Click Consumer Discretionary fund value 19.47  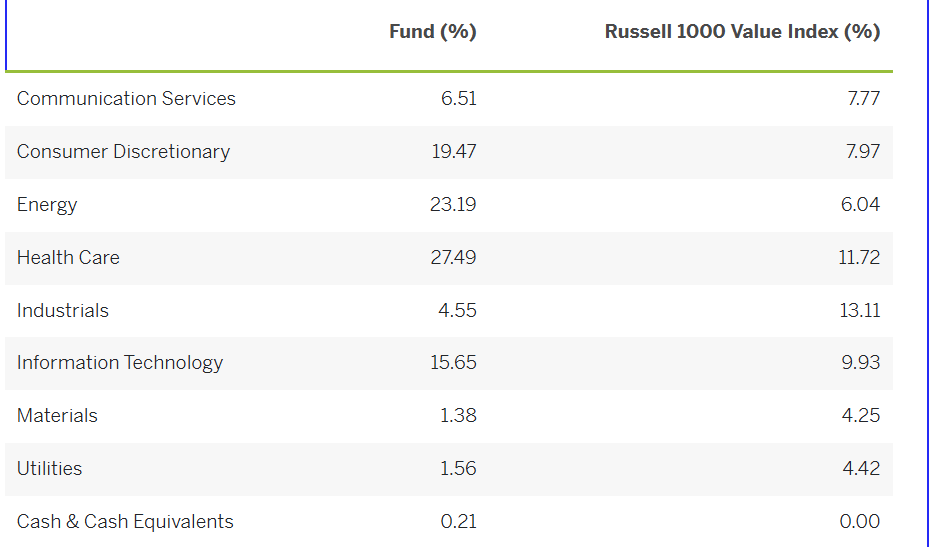point(453,152)
